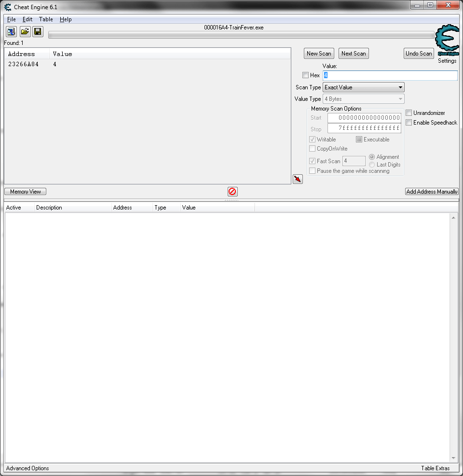
Task: Open Memory View
Action: (26, 192)
